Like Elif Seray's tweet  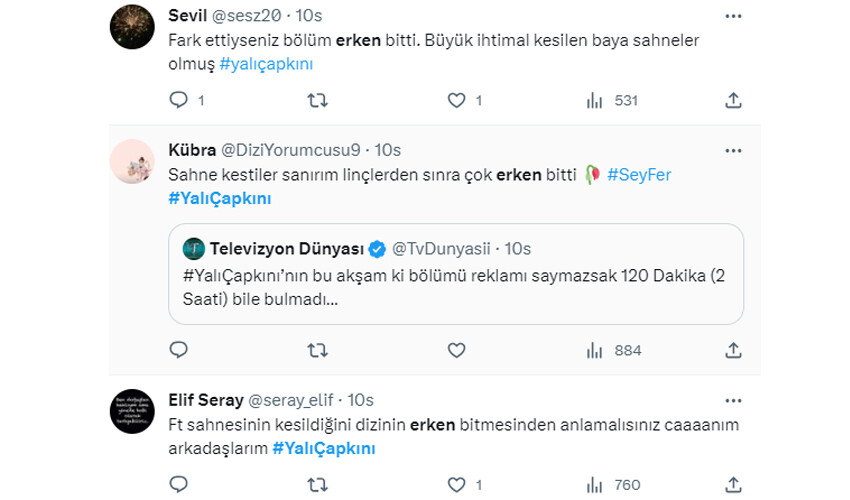tap(456, 485)
